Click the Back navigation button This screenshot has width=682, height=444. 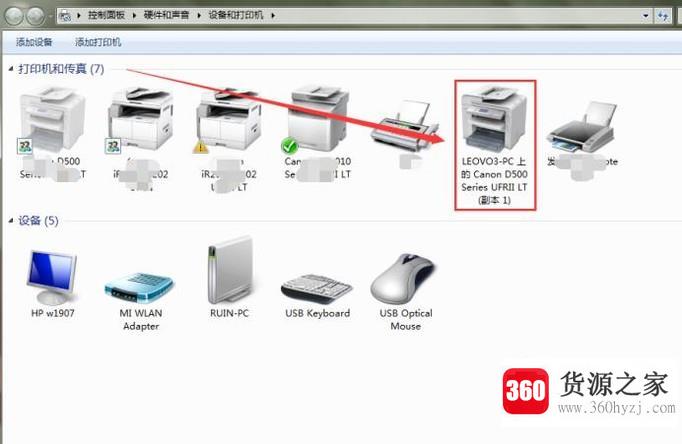(13, 16)
